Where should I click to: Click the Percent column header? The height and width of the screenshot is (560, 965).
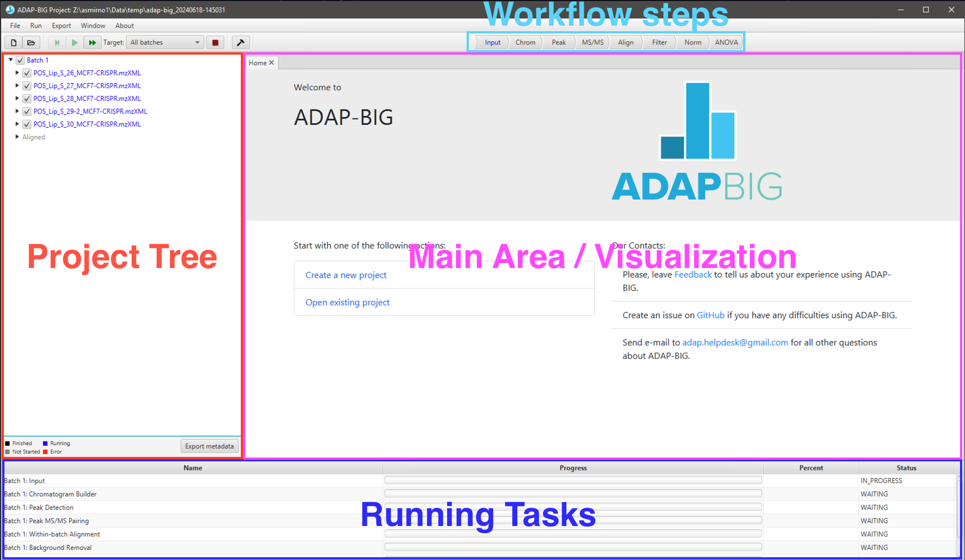click(x=811, y=468)
